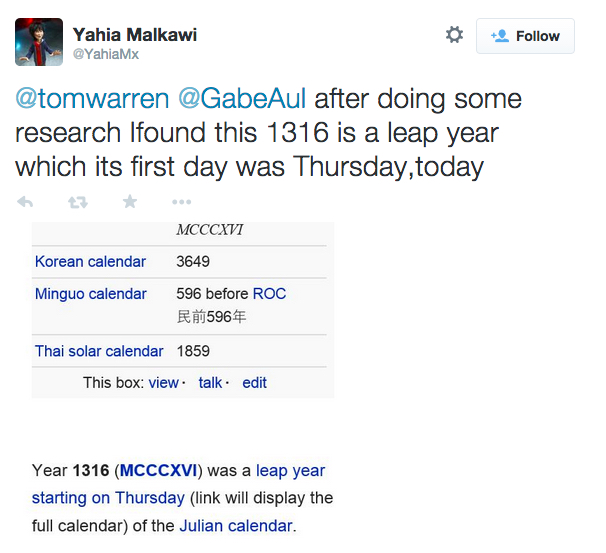
Task: Open the gear settings dropdown
Action: click(x=454, y=35)
